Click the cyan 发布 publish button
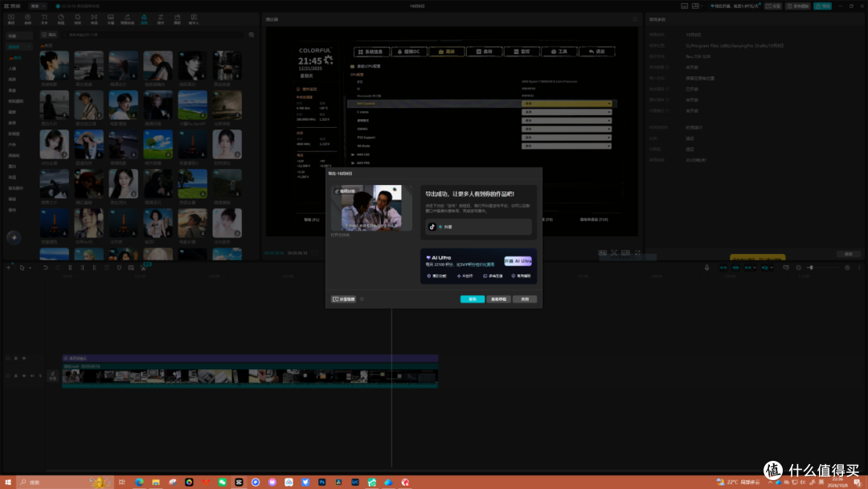Viewport: 868px width, 489px height. point(473,299)
